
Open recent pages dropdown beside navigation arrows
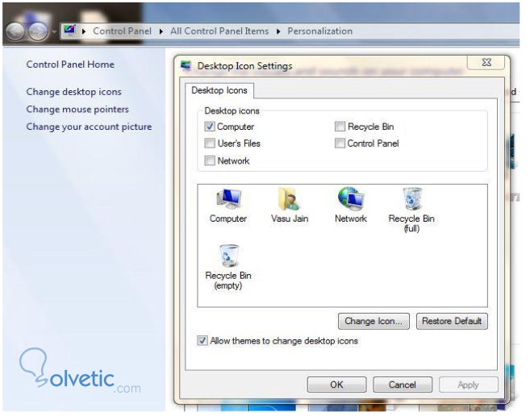(x=54, y=31)
